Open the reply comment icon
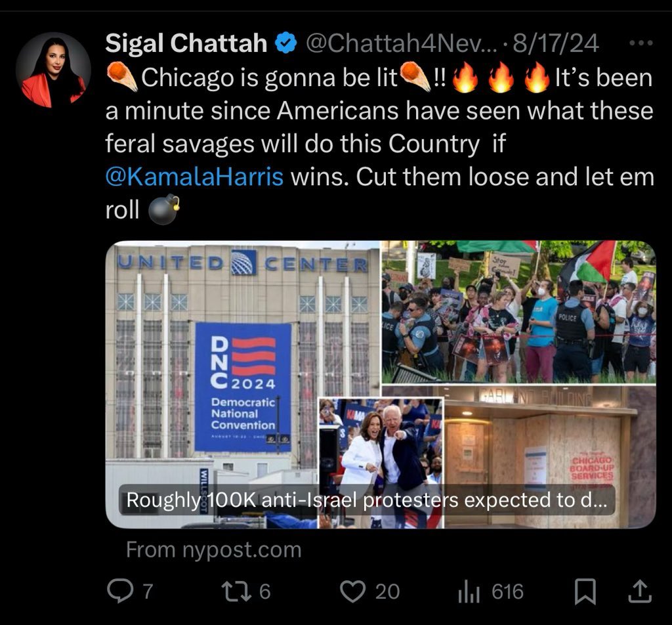Image resolution: width=672 pixels, height=625 pixels. click(120, 591)
